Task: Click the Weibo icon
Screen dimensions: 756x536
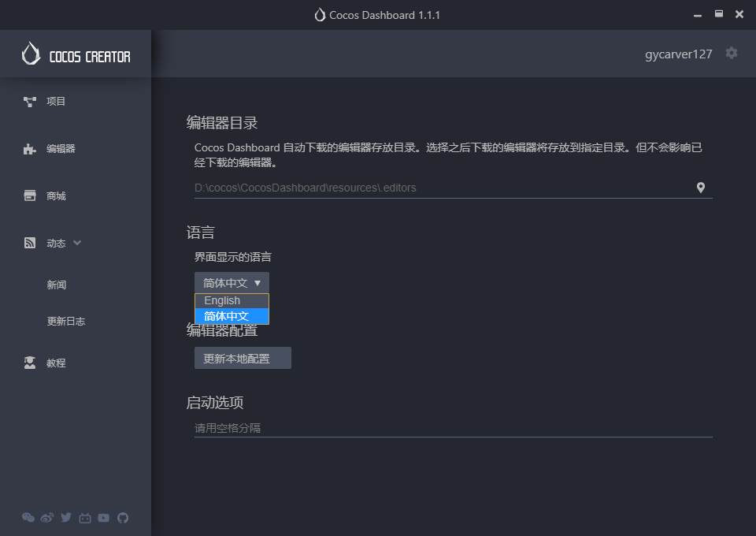Action: (x=46, y=518)
